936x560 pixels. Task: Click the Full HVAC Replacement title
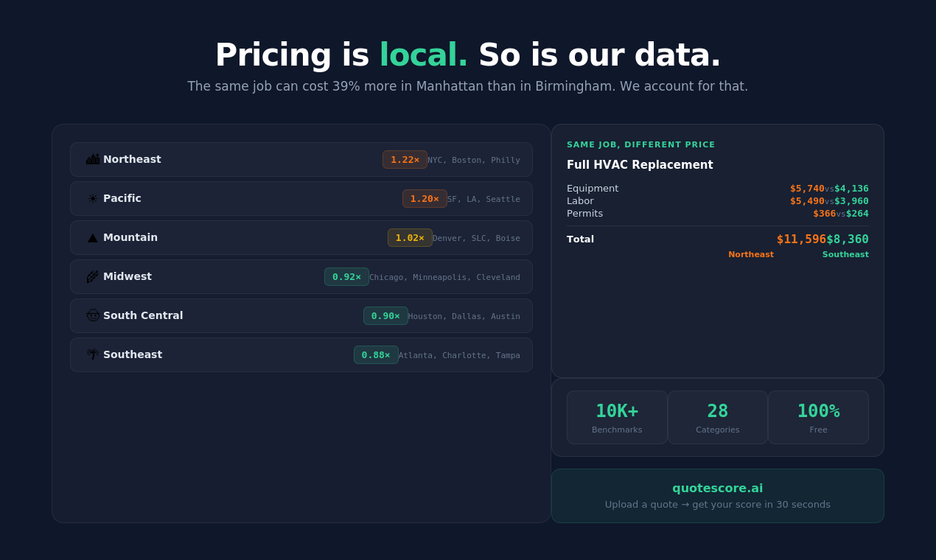pos(640,165)
